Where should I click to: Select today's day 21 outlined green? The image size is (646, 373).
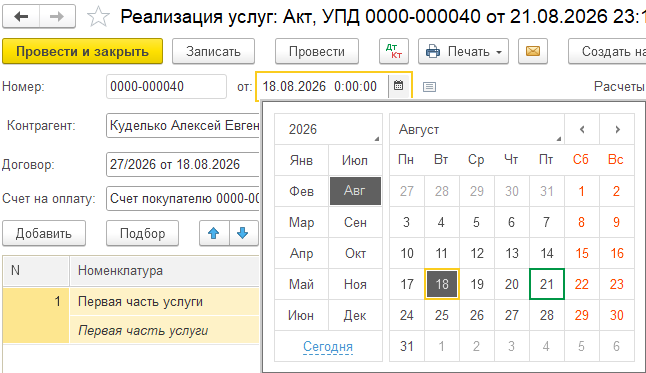547,284
